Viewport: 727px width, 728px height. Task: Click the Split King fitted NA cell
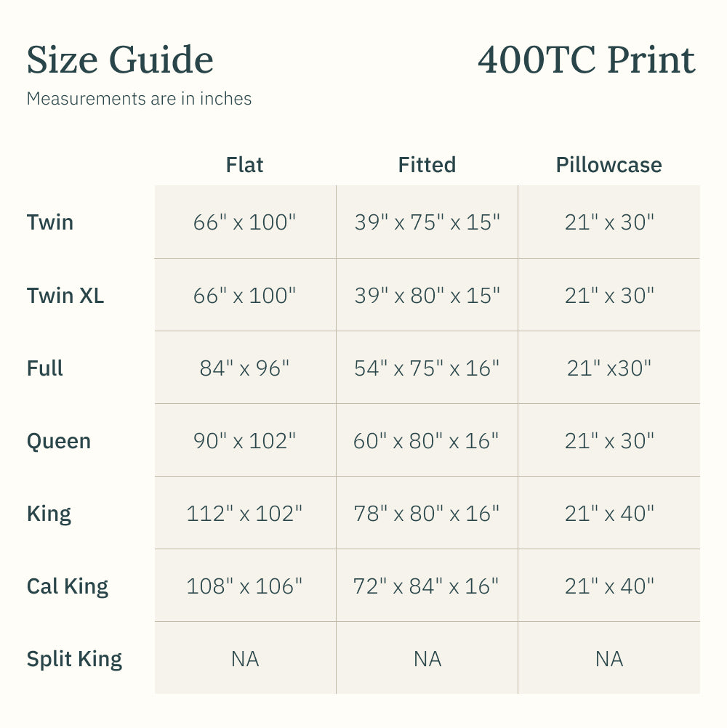(x=427, y=659)
